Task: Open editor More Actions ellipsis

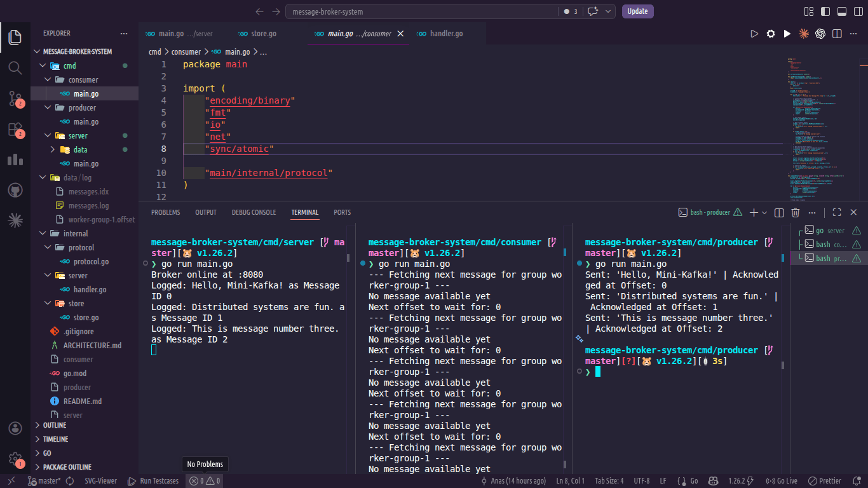Action: coord(853,34)
